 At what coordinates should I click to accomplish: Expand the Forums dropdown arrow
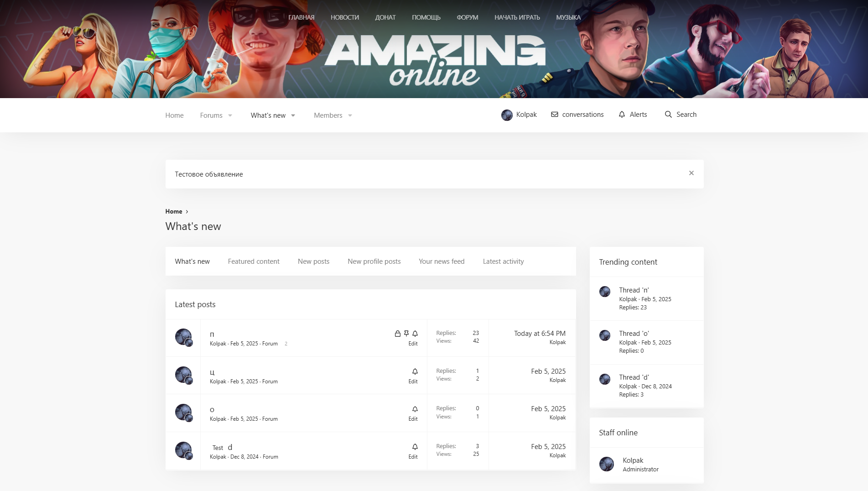[230, 115]
